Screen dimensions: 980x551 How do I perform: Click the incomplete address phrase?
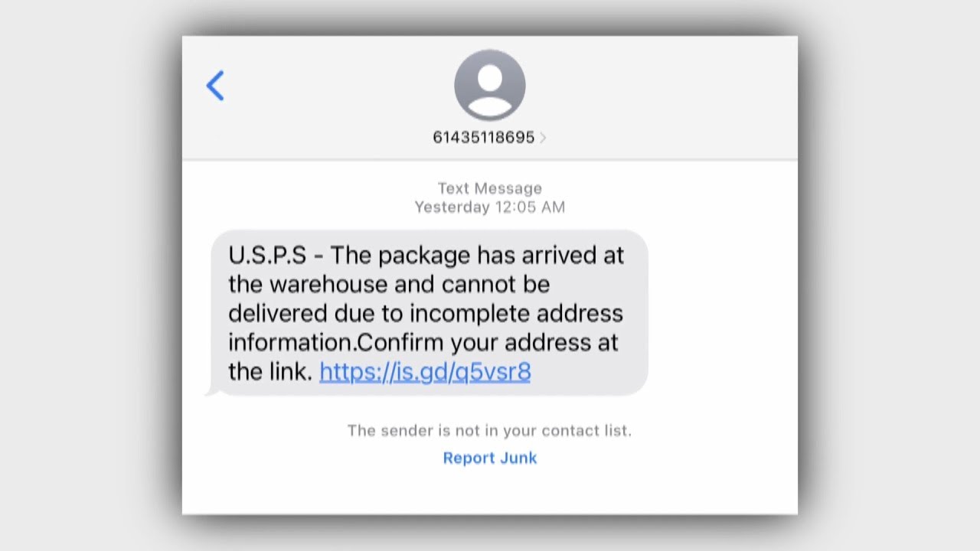click(x=516, y=313)
